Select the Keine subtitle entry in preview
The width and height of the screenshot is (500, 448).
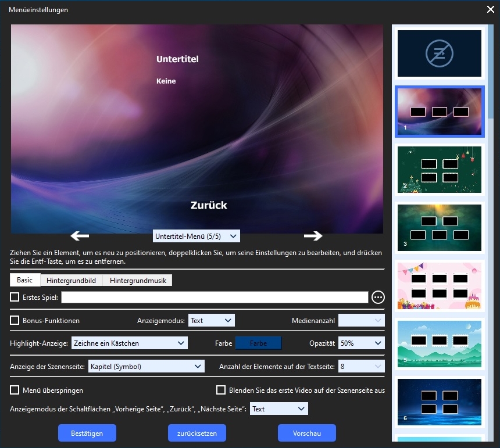pos(166,81)
